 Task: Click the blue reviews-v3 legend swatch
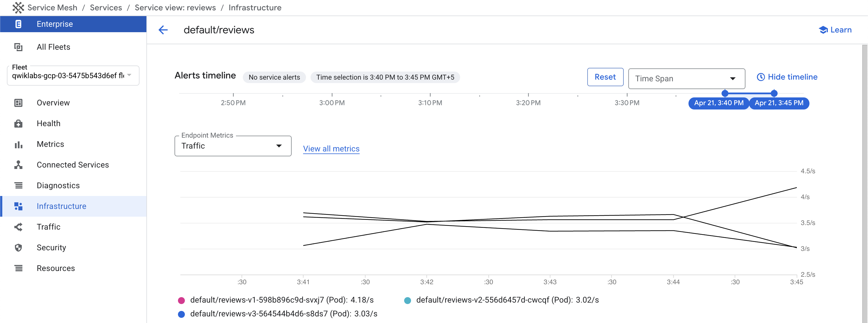[x=181, y=314]
